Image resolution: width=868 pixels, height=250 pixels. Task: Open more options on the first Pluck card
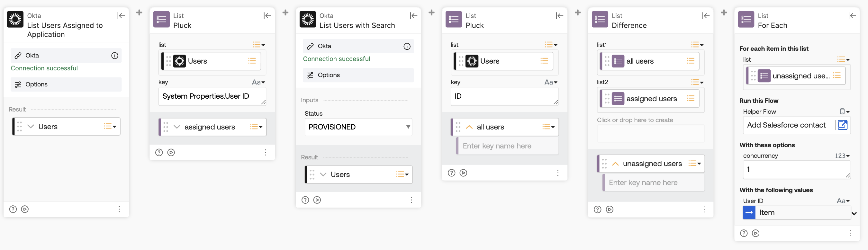click(266, 152)
